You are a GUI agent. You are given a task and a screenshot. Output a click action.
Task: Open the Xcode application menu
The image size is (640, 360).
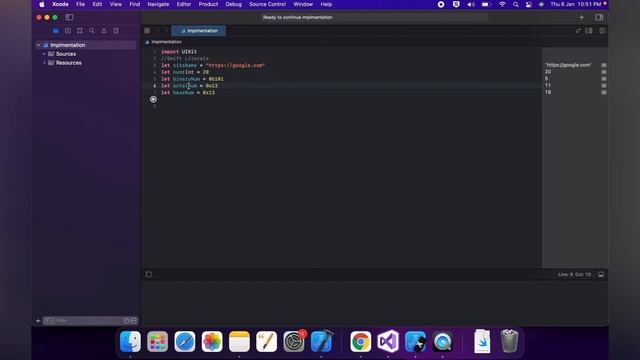coord(60,4)
